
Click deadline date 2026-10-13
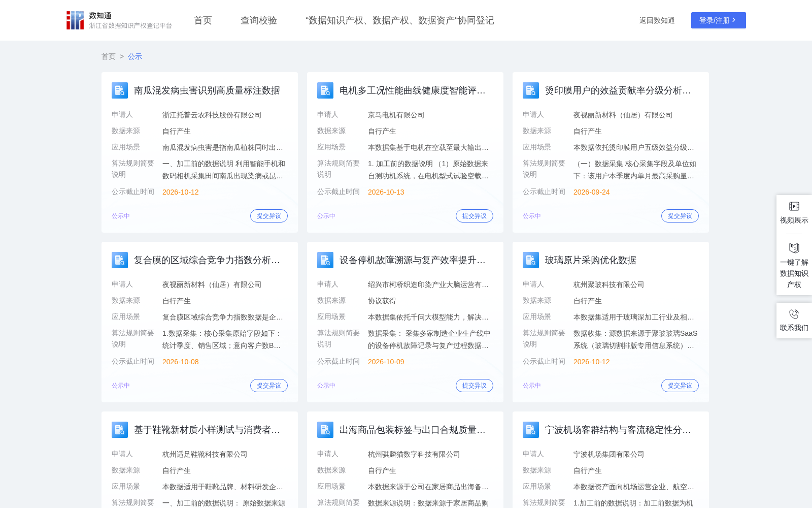[x=386, y=192]
